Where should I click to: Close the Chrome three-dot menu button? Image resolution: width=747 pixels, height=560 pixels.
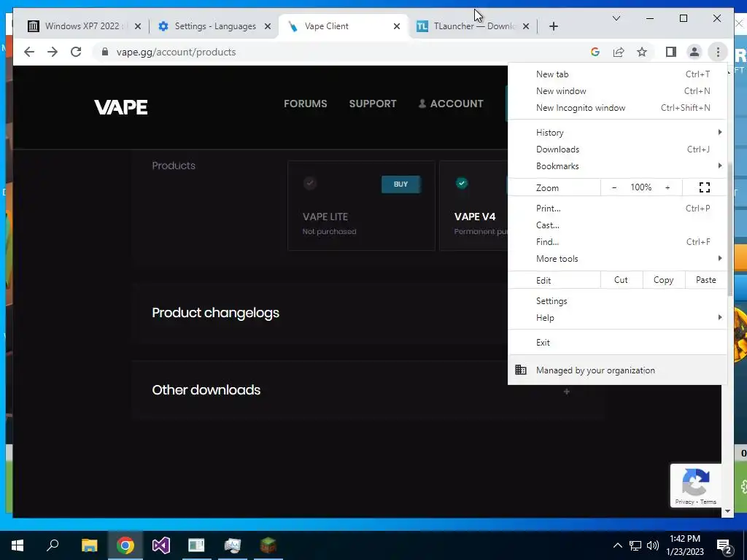pos(718,52)
